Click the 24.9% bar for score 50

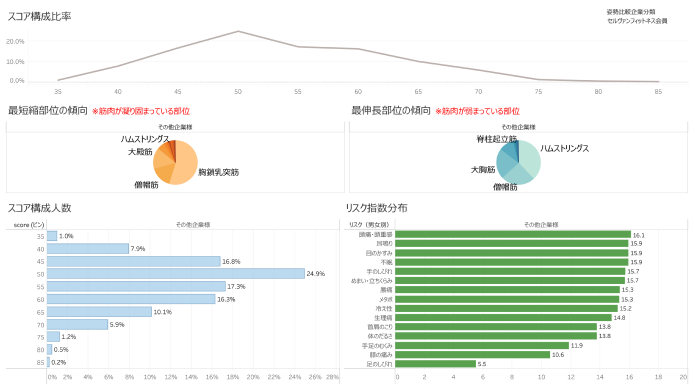[x=176, y=274]
